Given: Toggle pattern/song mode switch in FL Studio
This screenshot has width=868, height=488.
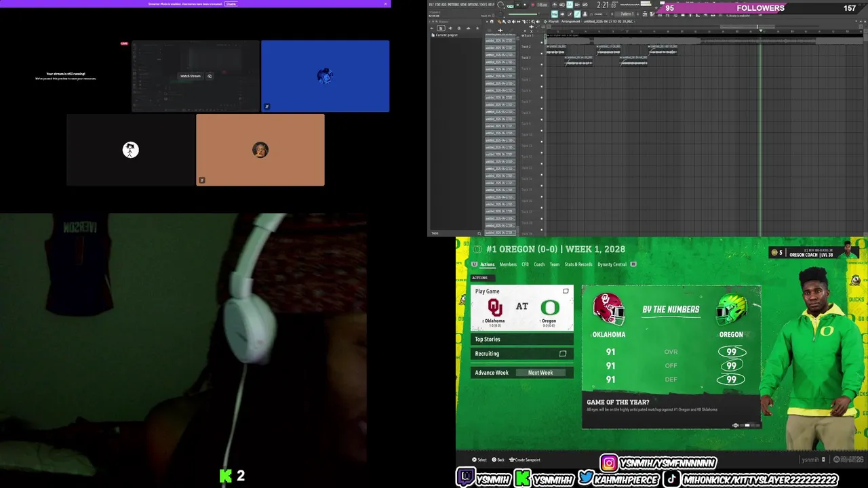Looking at the screenshot, I should click(x=510, y=6).
